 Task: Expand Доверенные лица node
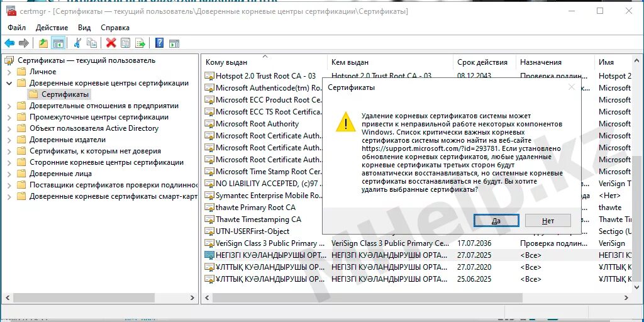click(x=9, y=174)
